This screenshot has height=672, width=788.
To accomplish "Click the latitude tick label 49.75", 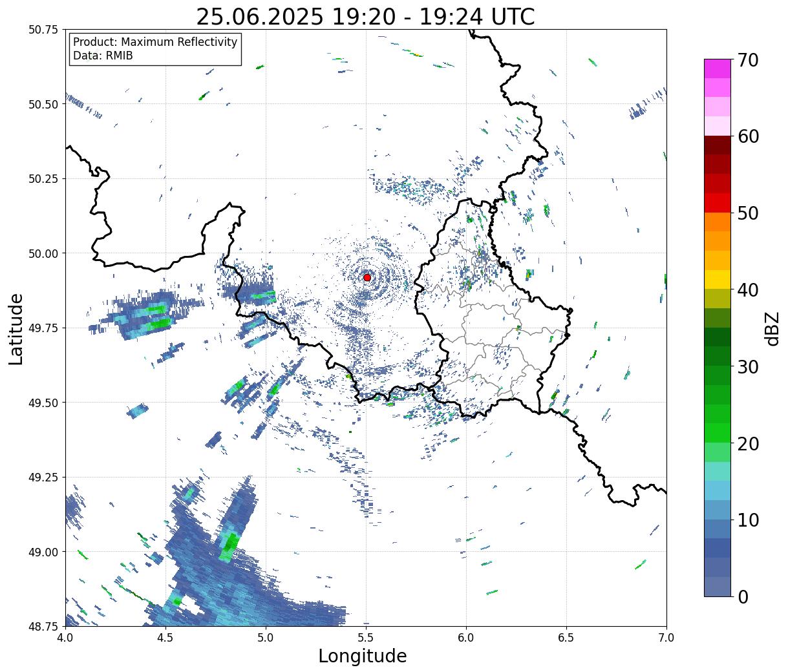I will point(43,328).
